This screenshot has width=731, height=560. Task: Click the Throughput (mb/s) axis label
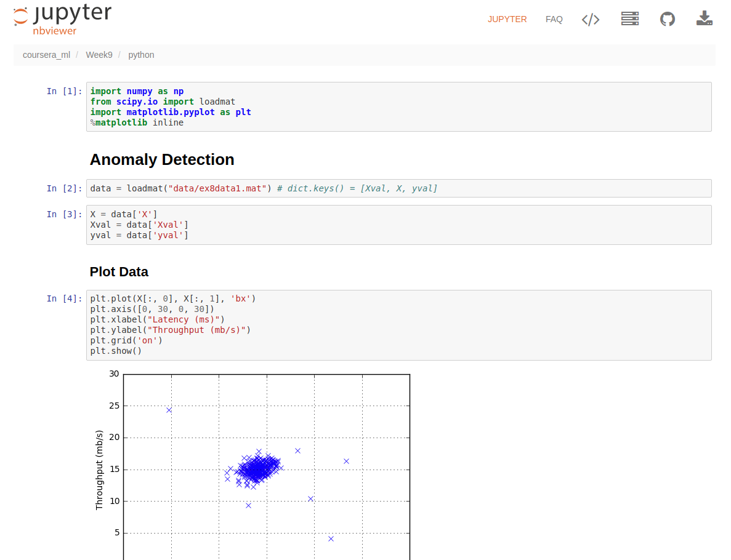click(99, 470)
